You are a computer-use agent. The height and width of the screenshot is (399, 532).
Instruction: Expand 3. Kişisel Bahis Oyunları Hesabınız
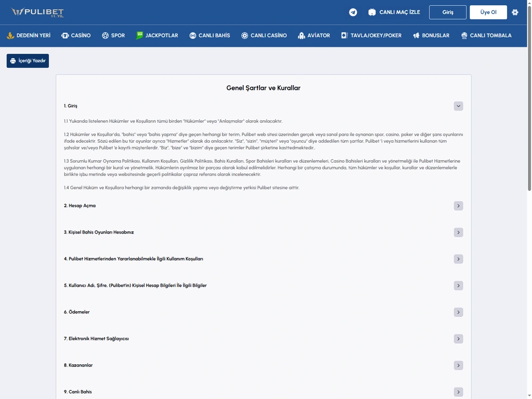tap(459, 232)
